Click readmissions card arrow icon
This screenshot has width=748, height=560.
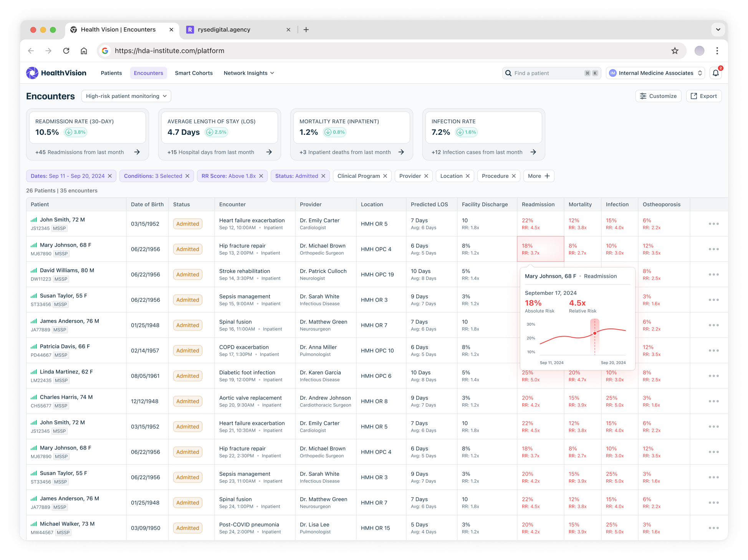[x=137, y=152]
